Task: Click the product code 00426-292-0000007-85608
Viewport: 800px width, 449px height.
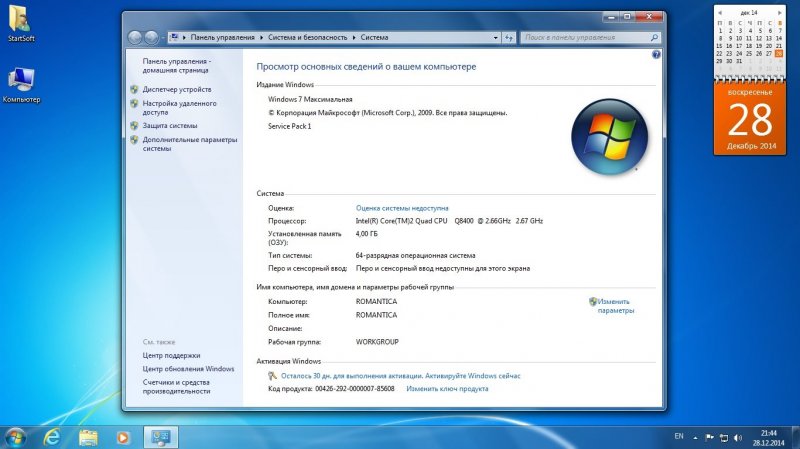Action: pyautogui.click(x=355, y=389)
